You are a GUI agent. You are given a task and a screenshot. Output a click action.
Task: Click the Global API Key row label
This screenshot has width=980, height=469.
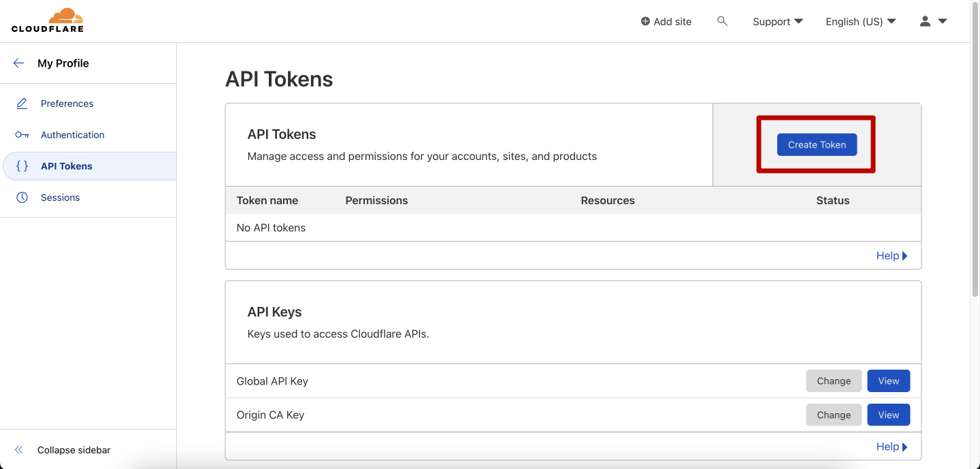tap(272, 381)
